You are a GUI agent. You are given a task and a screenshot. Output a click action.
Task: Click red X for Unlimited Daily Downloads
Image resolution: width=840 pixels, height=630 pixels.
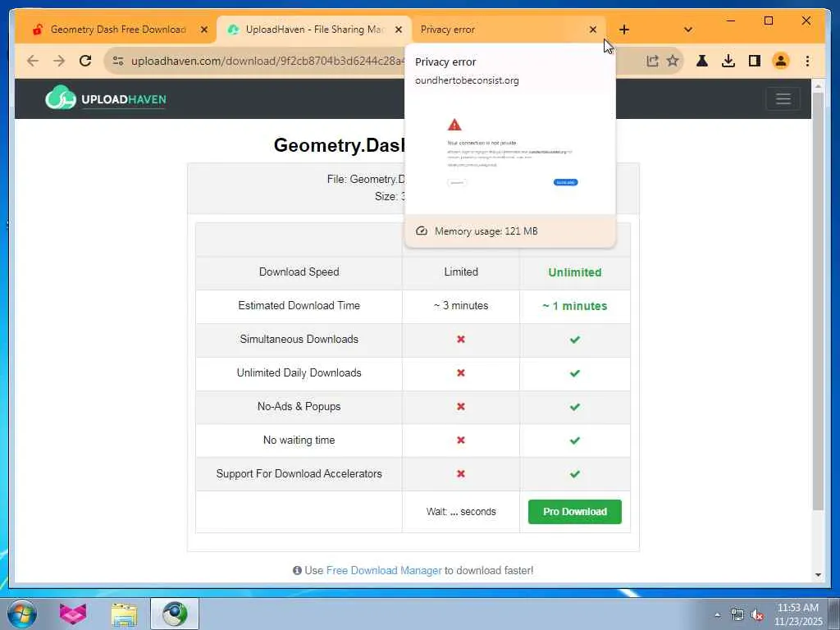pos(461,373)
